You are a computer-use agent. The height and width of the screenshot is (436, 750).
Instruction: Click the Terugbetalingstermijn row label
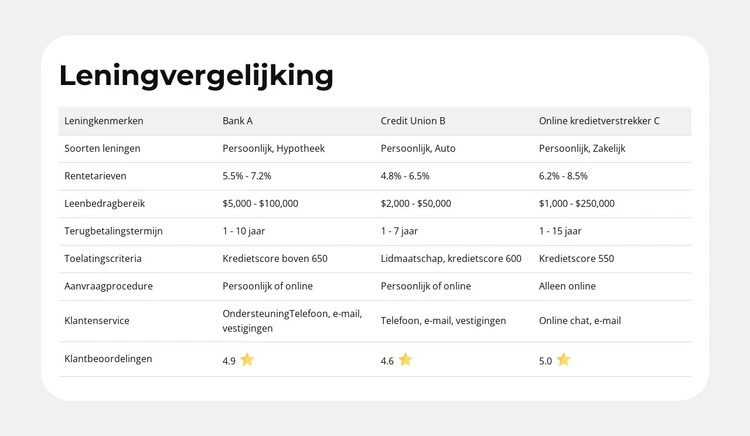(x=113, y=231)
